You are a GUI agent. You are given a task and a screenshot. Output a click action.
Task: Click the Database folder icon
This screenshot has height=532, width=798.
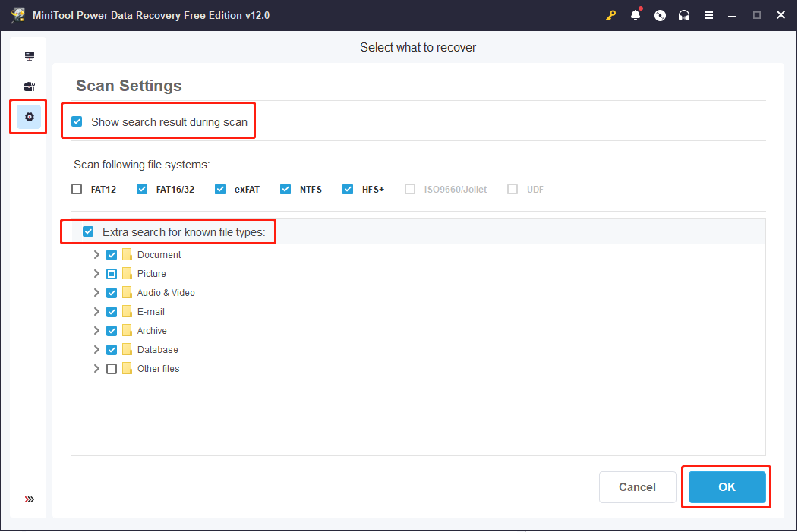[x=128, y=350]
